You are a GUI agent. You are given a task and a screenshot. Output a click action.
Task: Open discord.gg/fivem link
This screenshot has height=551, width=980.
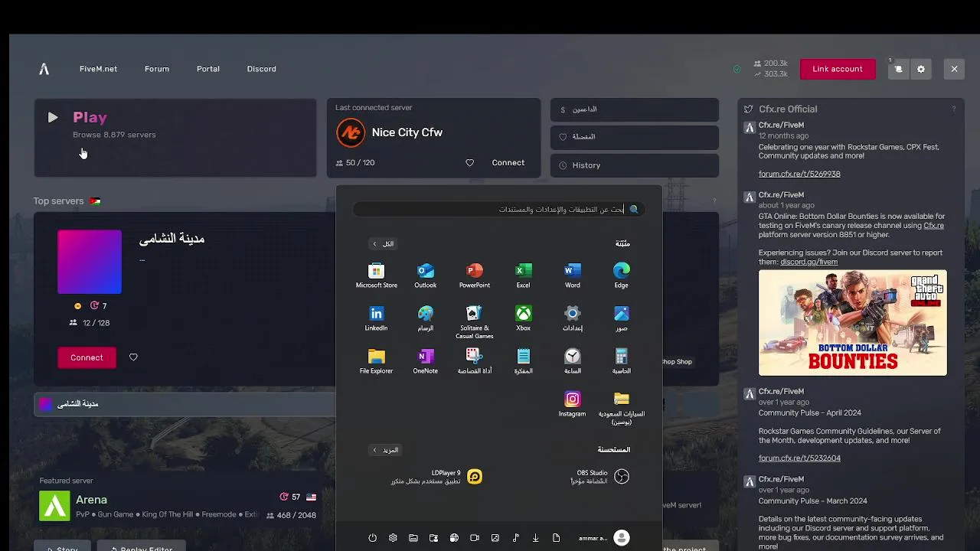point(808,262)
